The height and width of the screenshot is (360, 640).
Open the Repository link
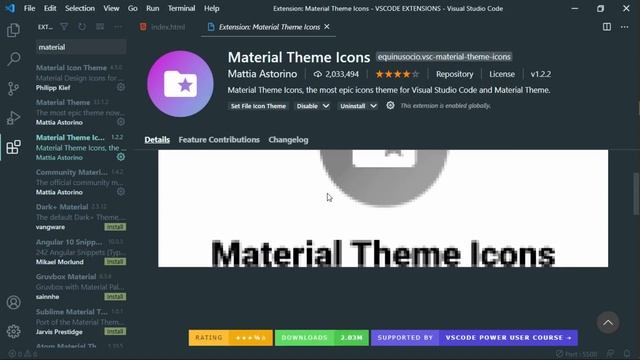click(x=454, y=74)
